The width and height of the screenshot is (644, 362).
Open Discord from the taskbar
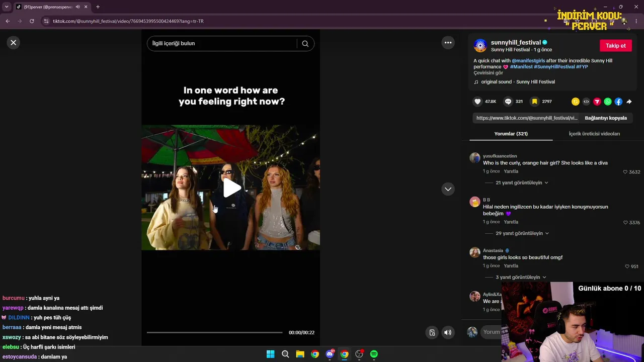point(330,354)
